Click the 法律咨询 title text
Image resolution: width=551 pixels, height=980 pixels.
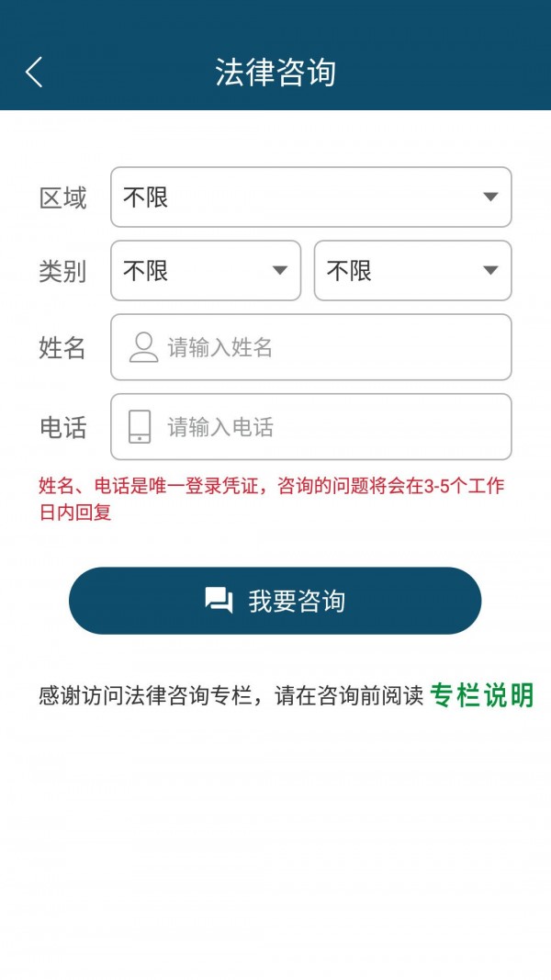click(275, 71)
